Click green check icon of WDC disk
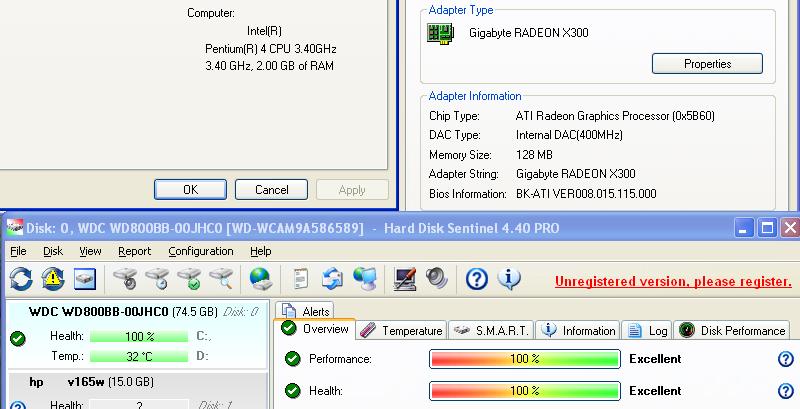Viewport: 800px width, 409px height. click(x=18, y=338)
